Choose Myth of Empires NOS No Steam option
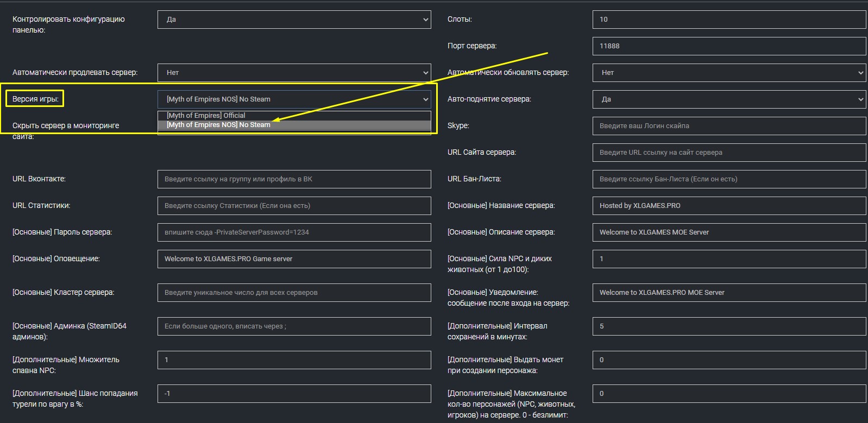 click(218, 125)
